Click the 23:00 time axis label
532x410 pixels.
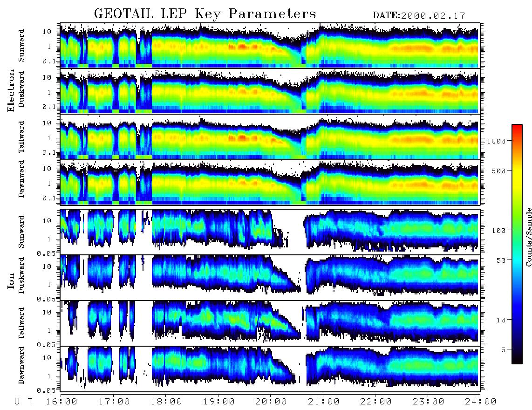tap(429, 402)
